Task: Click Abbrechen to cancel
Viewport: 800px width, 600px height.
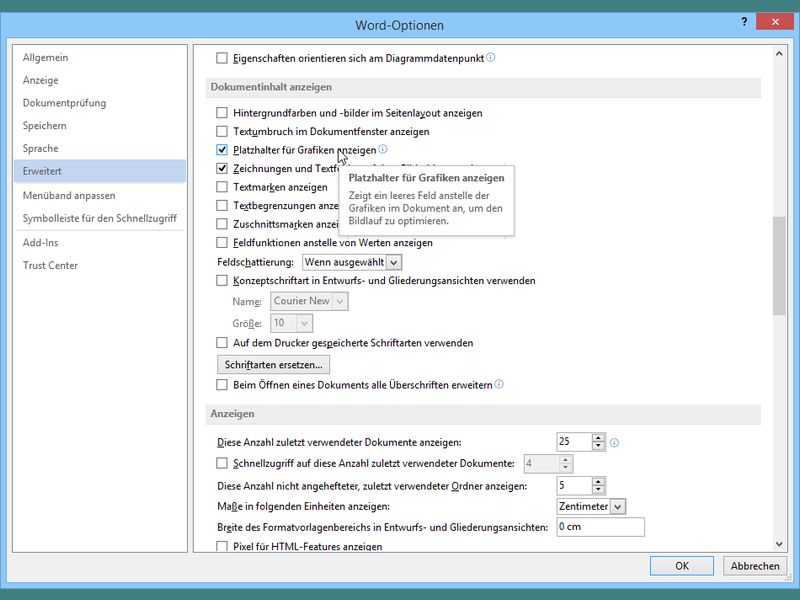Action: (755, 566)
